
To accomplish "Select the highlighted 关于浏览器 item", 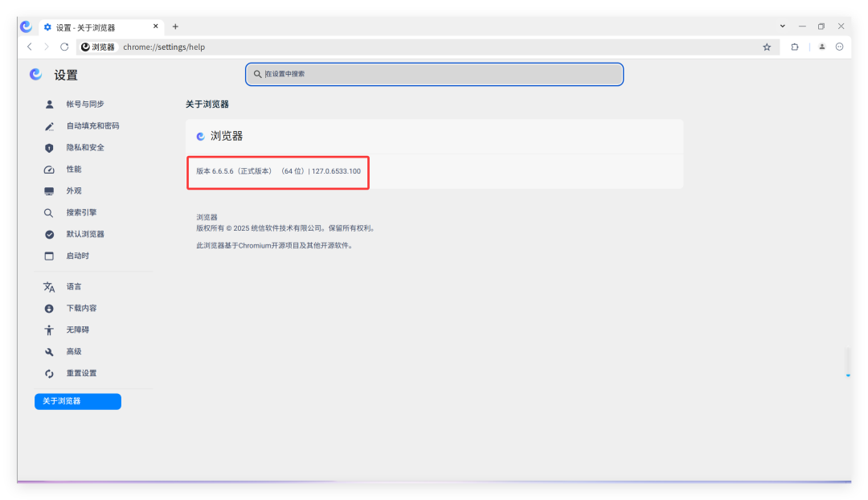I will point(77,401).
